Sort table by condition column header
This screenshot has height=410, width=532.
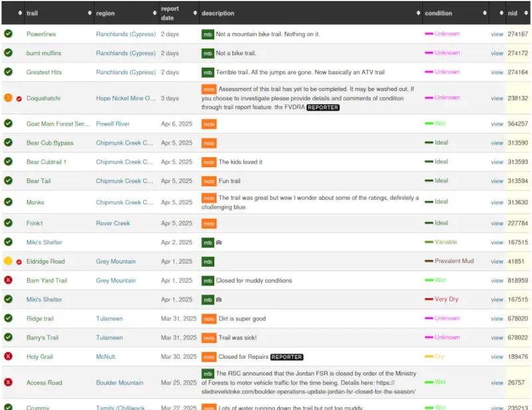coord(438,13)
